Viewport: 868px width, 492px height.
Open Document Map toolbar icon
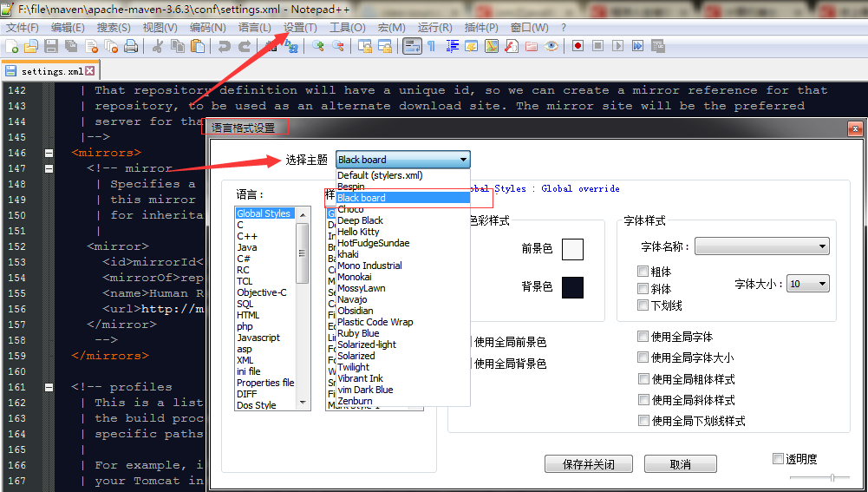click(492, 47)
